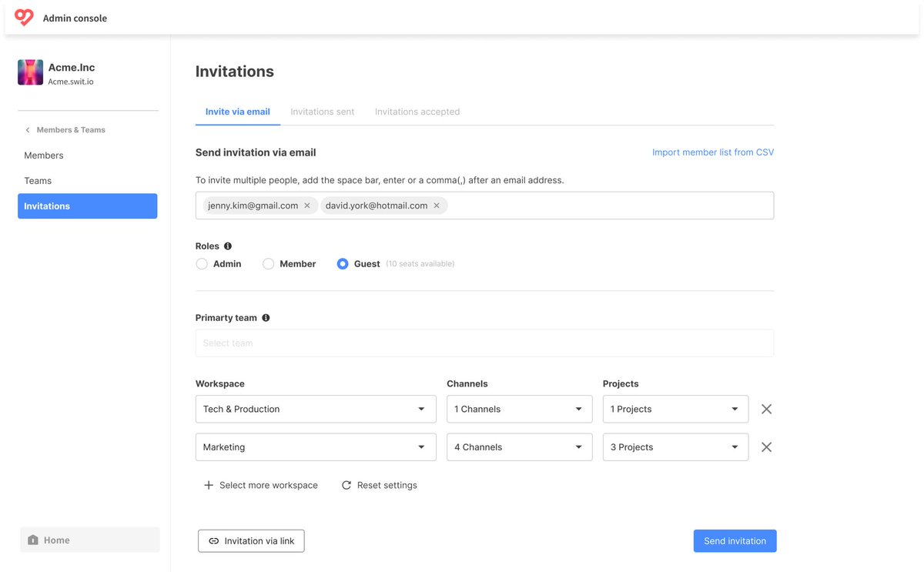This screenshot has height=572, width=924.
Task: Select the Admin role radio button
Action: click(x=202, y=264)
